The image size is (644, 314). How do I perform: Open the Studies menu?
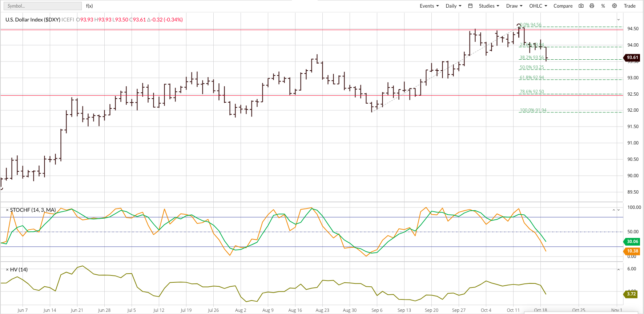489,6
